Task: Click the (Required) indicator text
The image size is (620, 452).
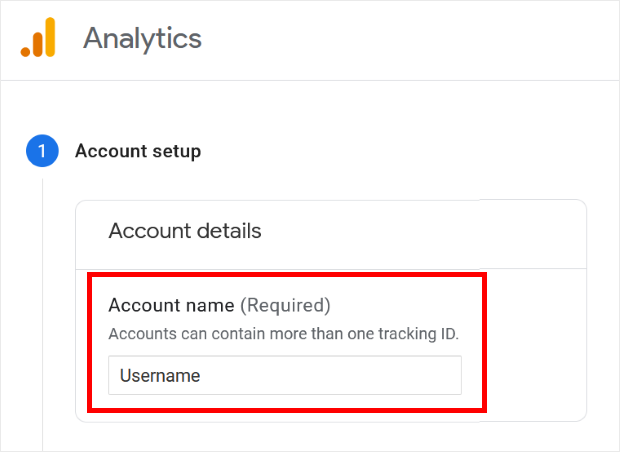Action: click(285, 305)
